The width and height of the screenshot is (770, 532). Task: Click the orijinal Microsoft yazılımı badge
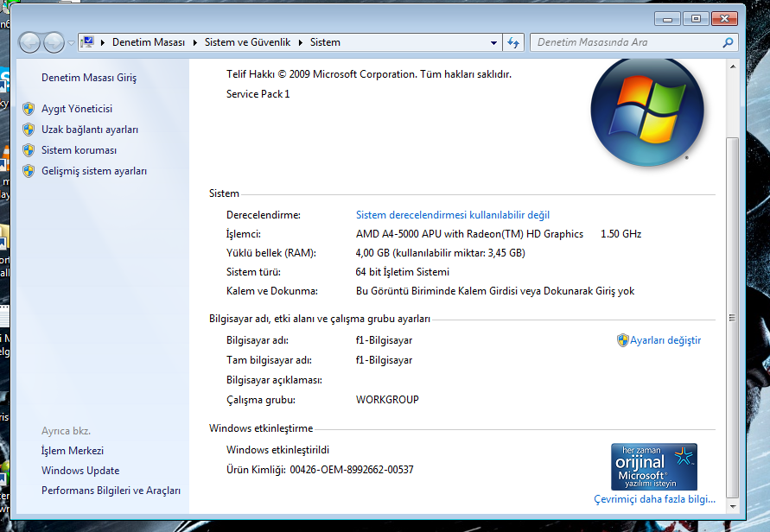pyautogui.click(x=654, y=466)
